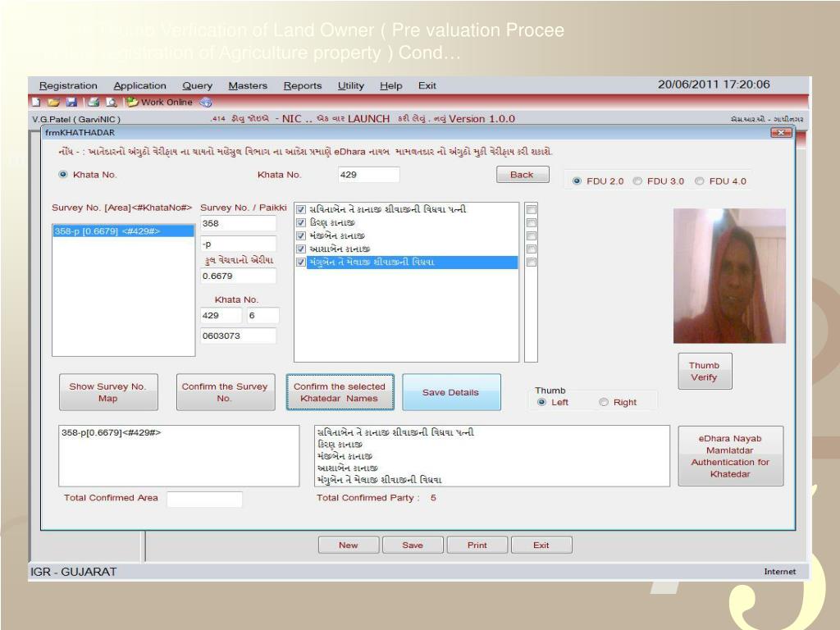Click the Work Online toolbar item

(x=160, y=102)
